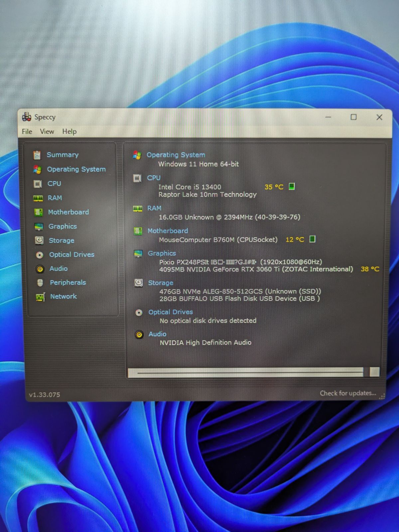
Task: Click the Optical Drives disc icon in summary pane
Action: coord(139,313)
